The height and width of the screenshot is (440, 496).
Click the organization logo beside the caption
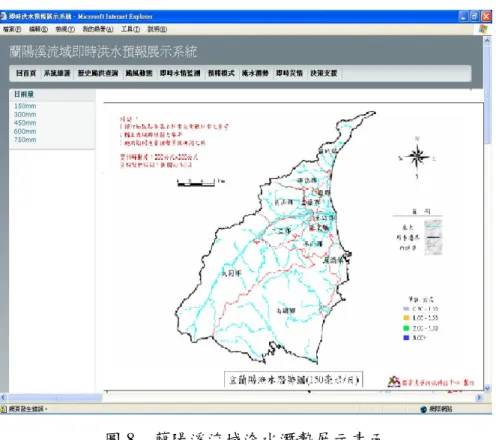(x=394, y=381)
